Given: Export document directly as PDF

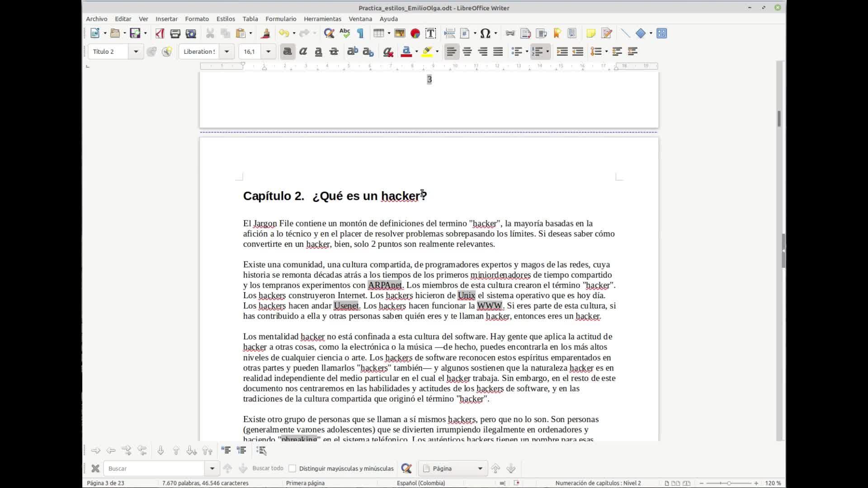Looking at the screenshot, I should [160, 33].
